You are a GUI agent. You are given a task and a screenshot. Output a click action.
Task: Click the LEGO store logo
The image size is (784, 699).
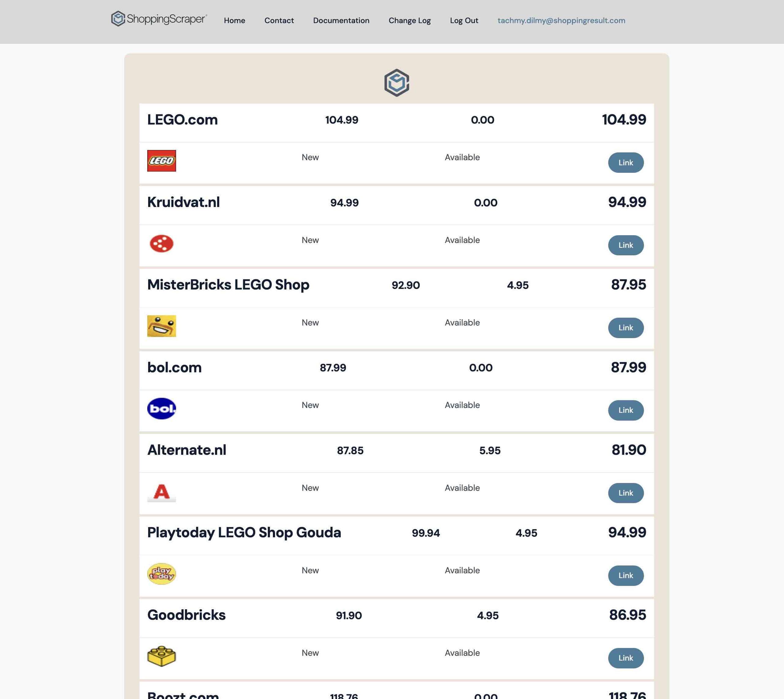tap(162, 161)
